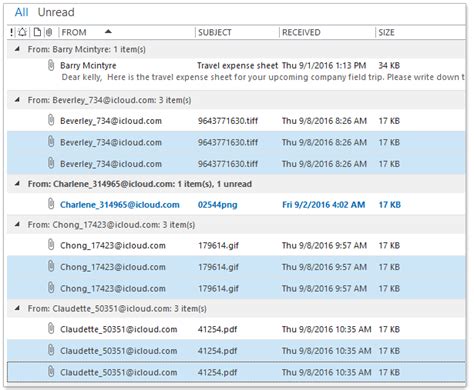Click the '02544png' subject
The width and height of the screenshot is (474, 390).
pos(218,205)
